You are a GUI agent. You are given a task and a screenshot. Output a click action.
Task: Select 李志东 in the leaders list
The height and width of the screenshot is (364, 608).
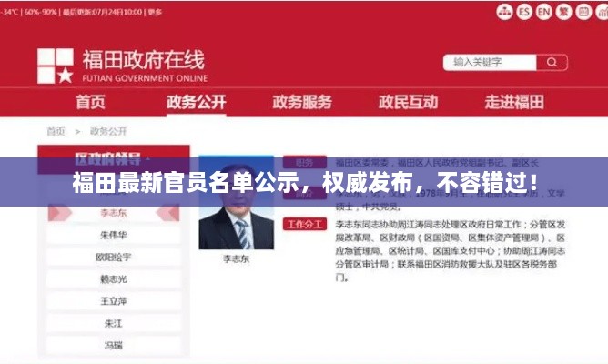click(x=114, y=213)
